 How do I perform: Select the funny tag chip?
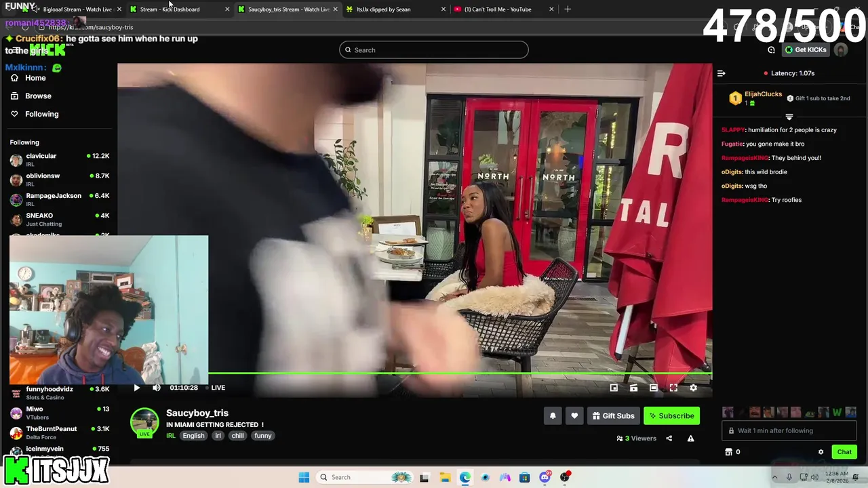click(x=263, y=436)
